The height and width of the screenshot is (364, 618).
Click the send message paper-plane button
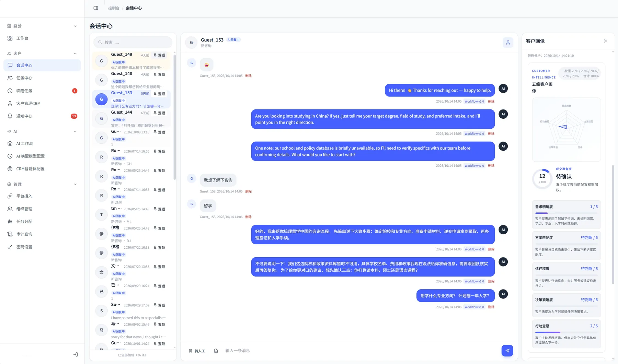pos(507,351)
